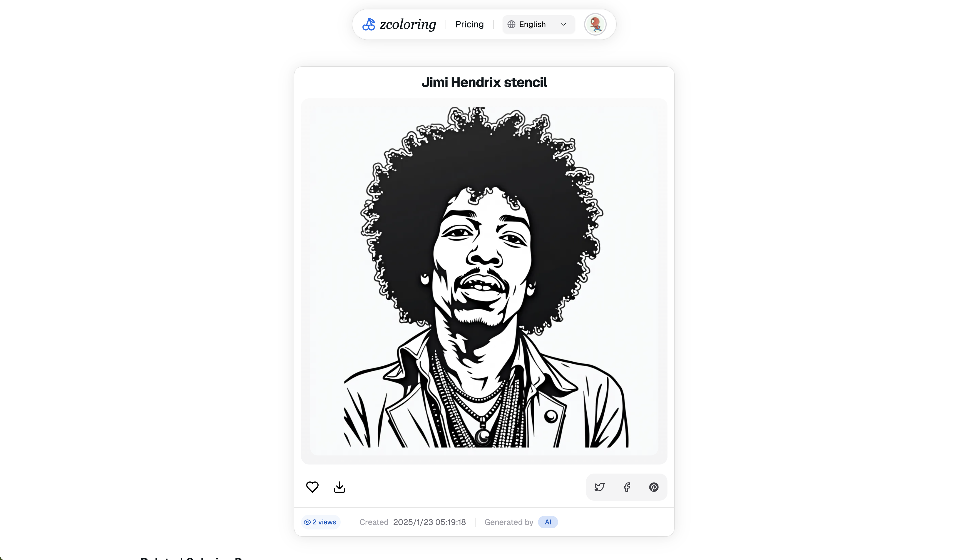Open the English language dropdown
The width and height of the screenshot is (968, 560).
pyautogui.click(x=539, y=25)
